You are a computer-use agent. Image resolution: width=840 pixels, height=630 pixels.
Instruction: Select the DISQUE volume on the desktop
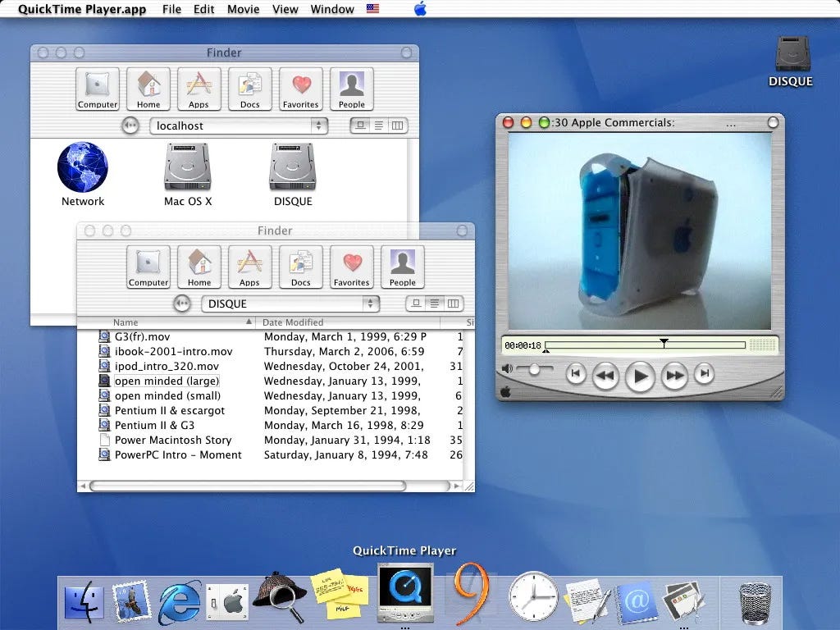pyautogui.click(x=792, y=53)
